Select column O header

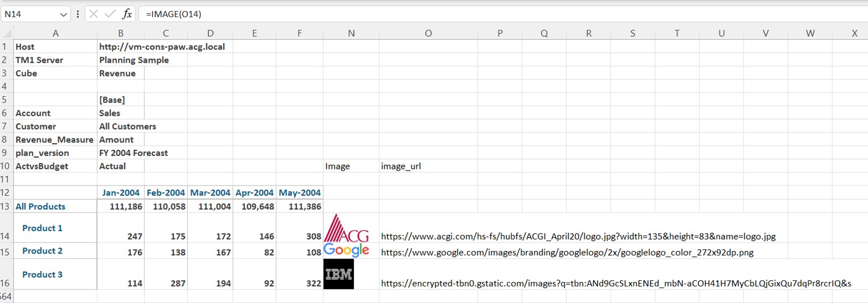pos(428,33)
